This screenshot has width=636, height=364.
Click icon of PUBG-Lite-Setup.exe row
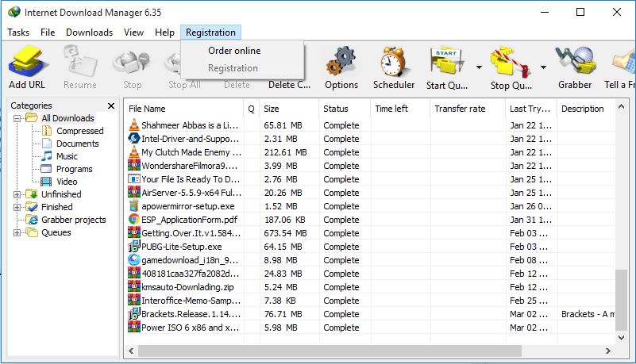[134, 246]
